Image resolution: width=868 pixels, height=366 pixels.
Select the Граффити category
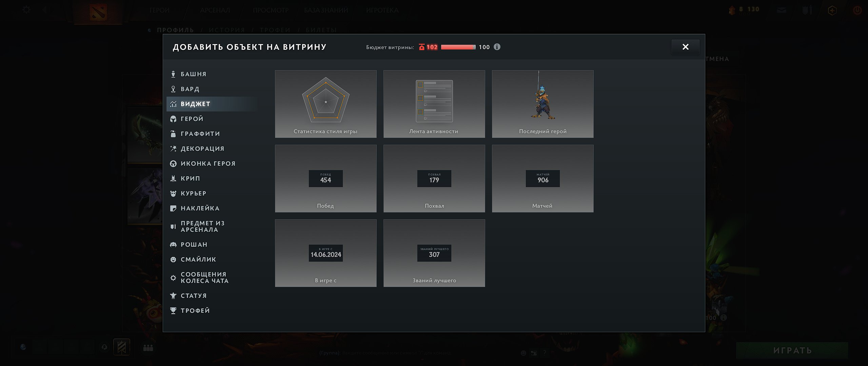212,134
